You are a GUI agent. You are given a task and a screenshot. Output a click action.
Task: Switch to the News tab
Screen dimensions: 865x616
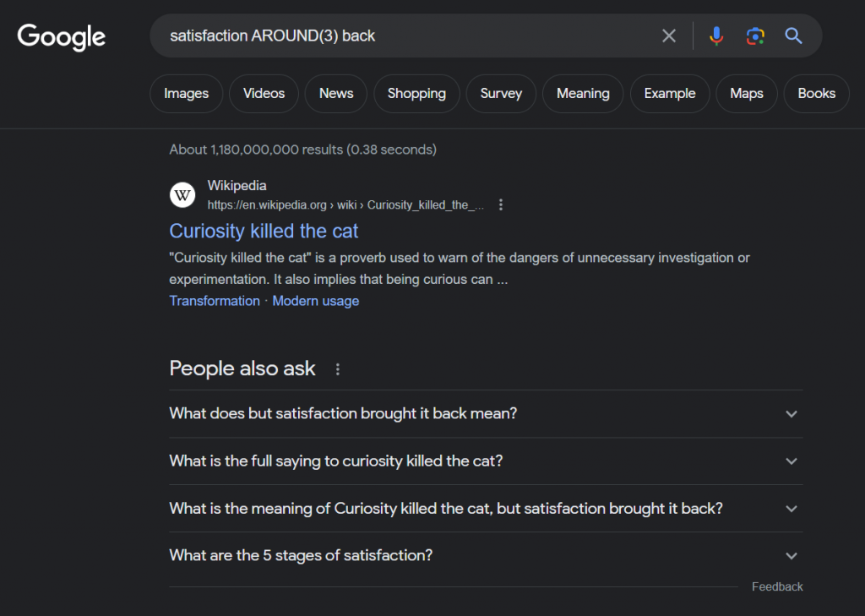pyautogui.click(x=336, y=94)
